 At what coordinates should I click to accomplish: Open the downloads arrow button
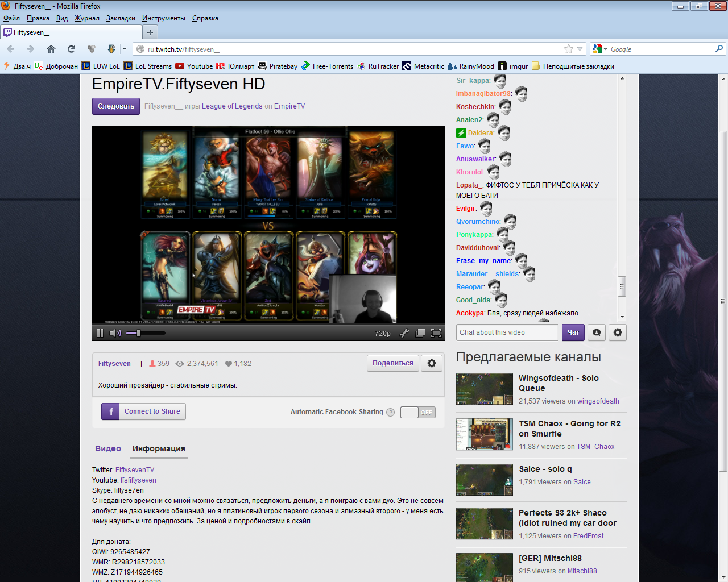(x=111, y=49)
